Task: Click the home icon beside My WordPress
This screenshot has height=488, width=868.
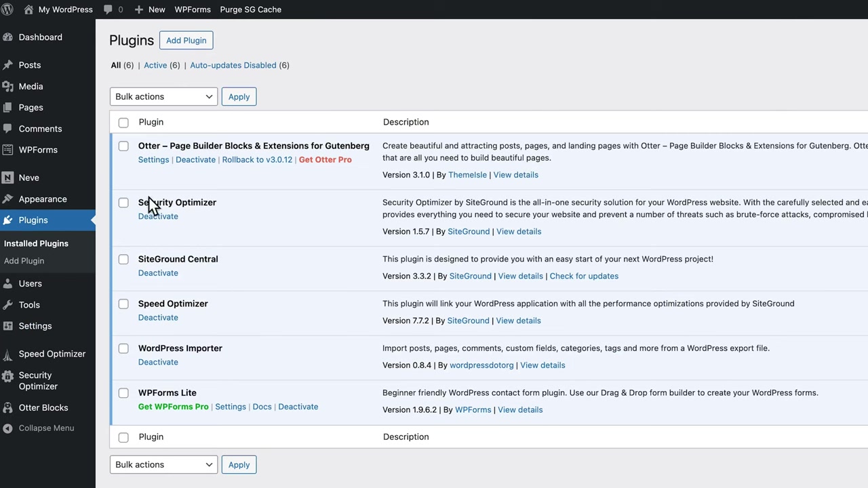Action: point(28,9)
